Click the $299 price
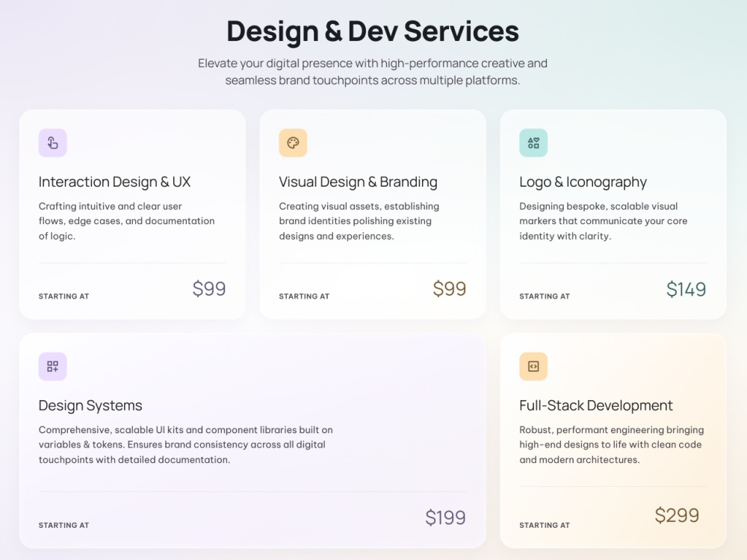 point(677,515)
